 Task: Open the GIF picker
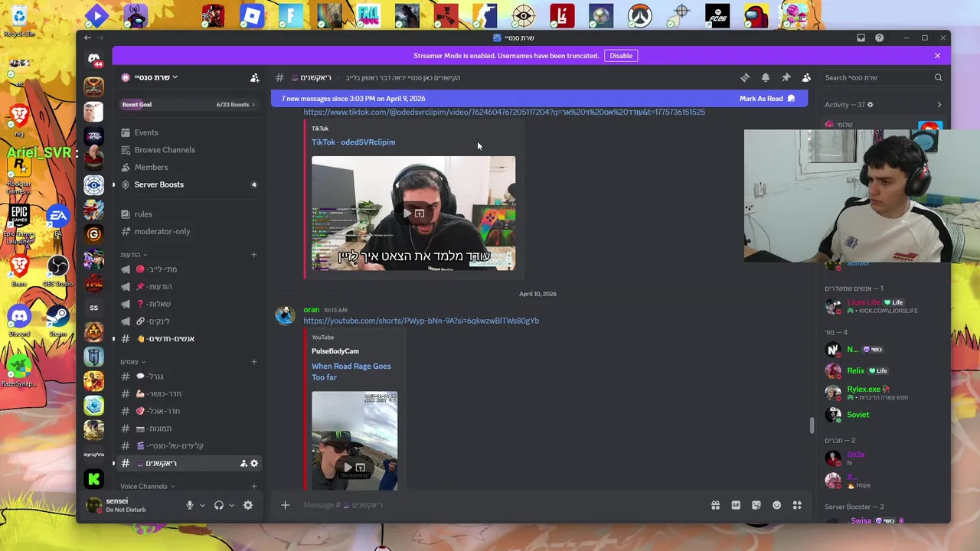(x=736, y=505)
